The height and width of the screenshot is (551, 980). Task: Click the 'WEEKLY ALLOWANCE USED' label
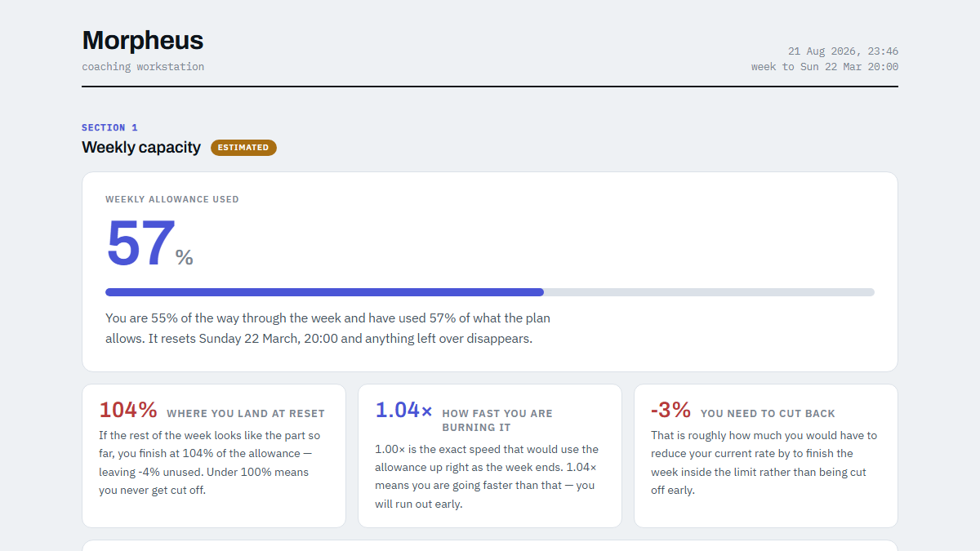click(172, 199)
